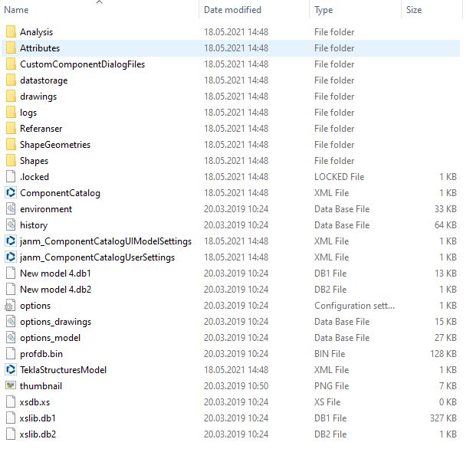Click the ComponentCatalog file name
This screenshot has width=476, height=462.
(x=60, y=193)
